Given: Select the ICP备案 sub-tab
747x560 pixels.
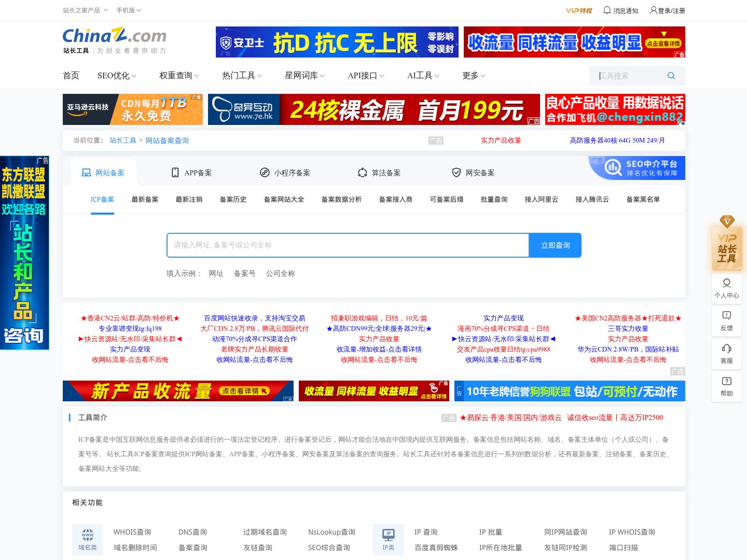Looking at the screenshot, I should point(102,200).
